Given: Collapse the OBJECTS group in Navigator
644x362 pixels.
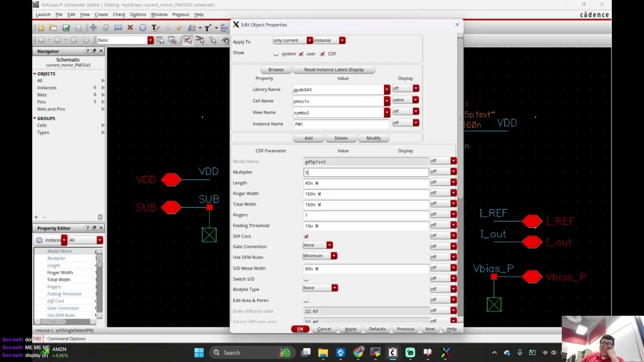Looking at the screenshot, I should [34, 74].
